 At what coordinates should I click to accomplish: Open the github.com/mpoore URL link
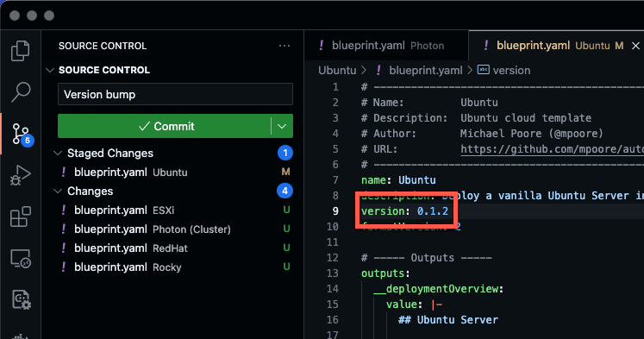552,148
